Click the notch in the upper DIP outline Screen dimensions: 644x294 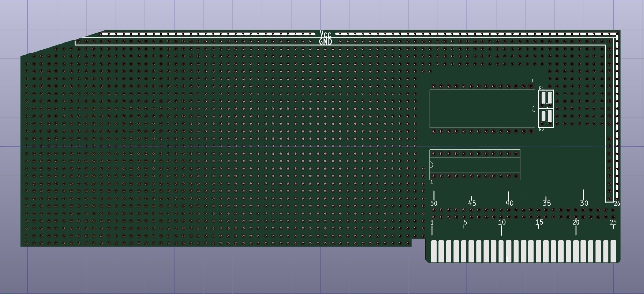click(x=533, y=108)
